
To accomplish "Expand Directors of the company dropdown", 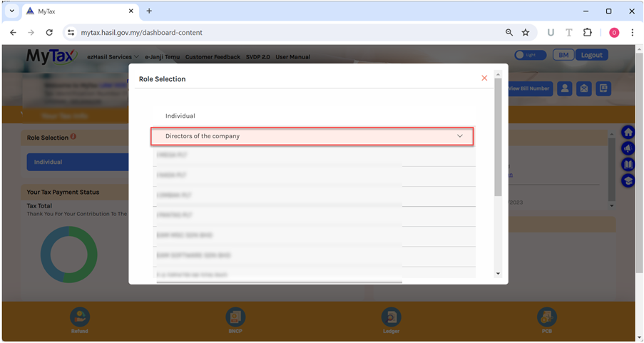I will [x=312, y=136].
